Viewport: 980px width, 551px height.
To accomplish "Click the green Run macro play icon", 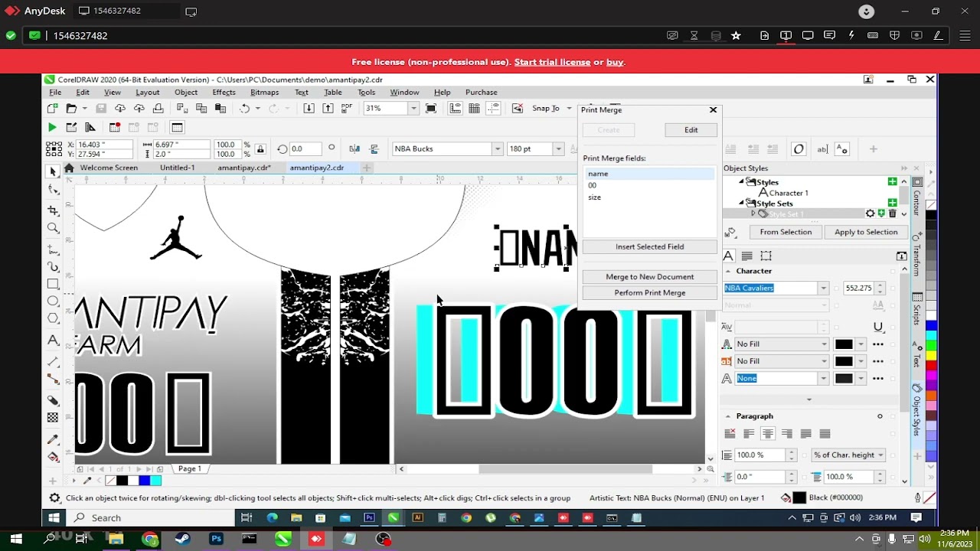I will 52,127.
